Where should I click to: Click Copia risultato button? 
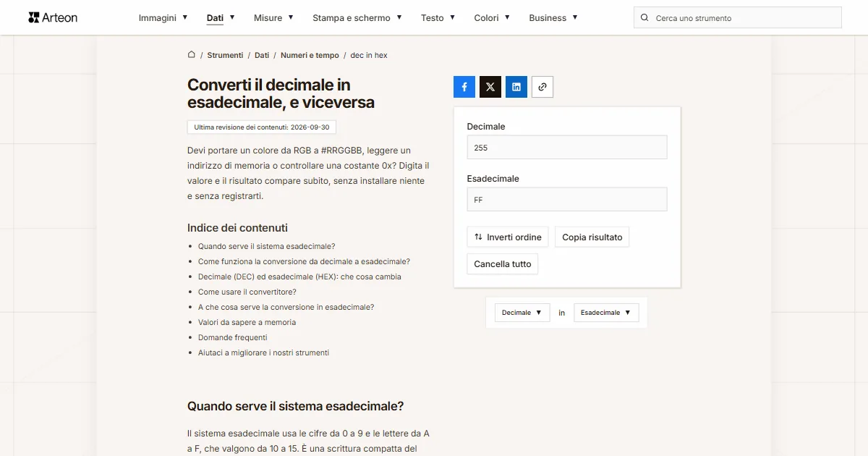point(592,237)
